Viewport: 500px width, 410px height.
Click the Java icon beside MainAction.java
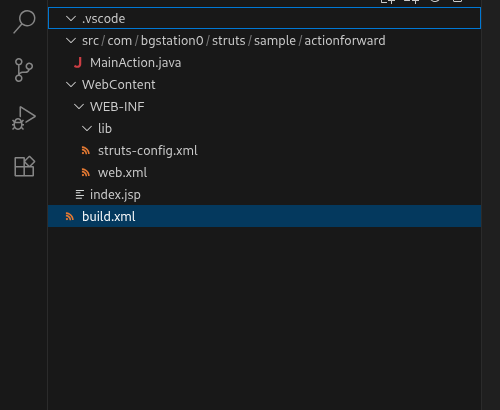click(78, 63)
